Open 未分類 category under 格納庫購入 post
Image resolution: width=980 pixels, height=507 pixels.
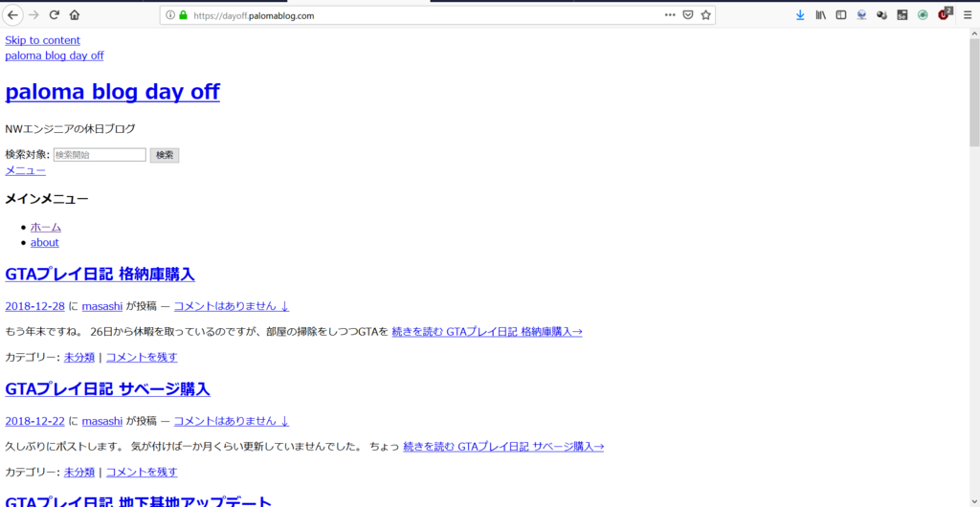(79, 357)
